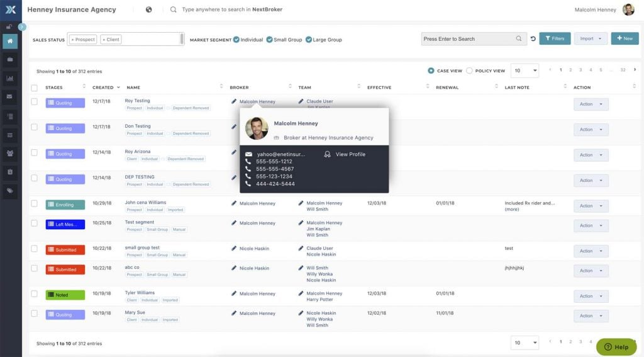Go to page 3 in top pagination
644x357 pixels.
pyautogui.click(x=580, y=70)
